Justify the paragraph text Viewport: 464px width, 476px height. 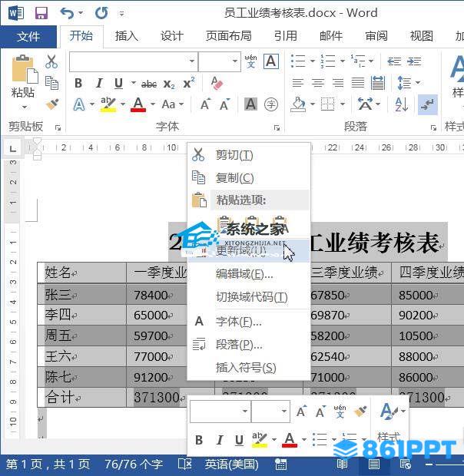tap(358, 83)
